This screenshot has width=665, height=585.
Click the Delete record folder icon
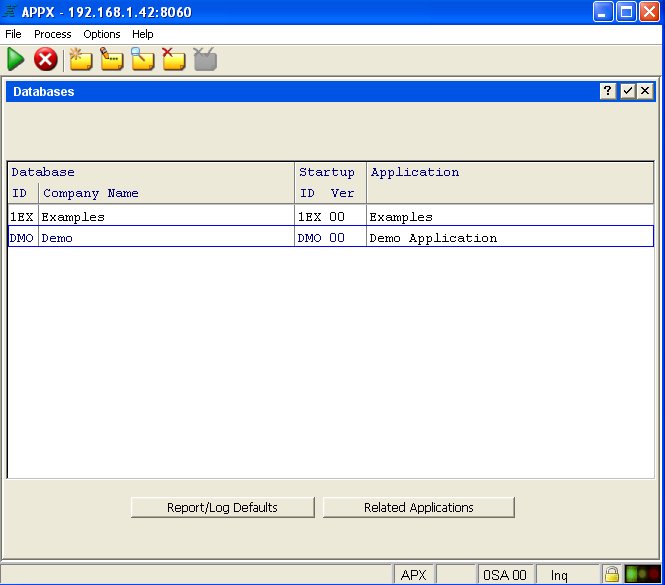tap(174, 60)
